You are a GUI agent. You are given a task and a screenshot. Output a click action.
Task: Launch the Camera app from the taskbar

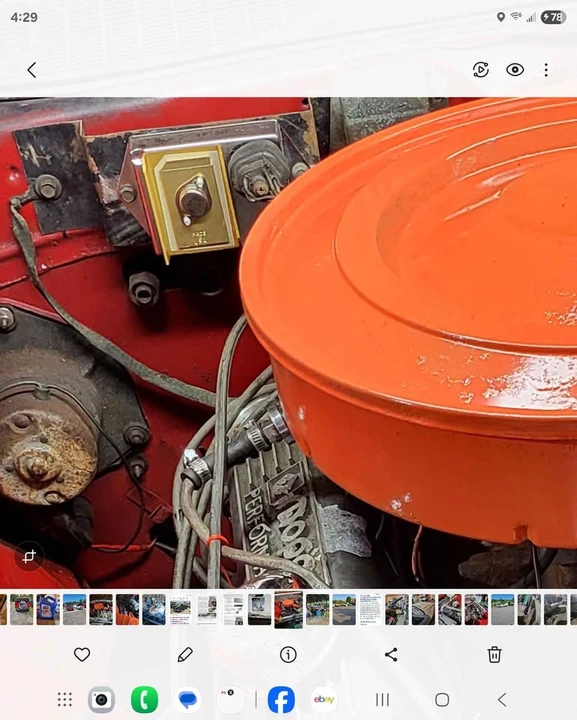coord(101,699)
